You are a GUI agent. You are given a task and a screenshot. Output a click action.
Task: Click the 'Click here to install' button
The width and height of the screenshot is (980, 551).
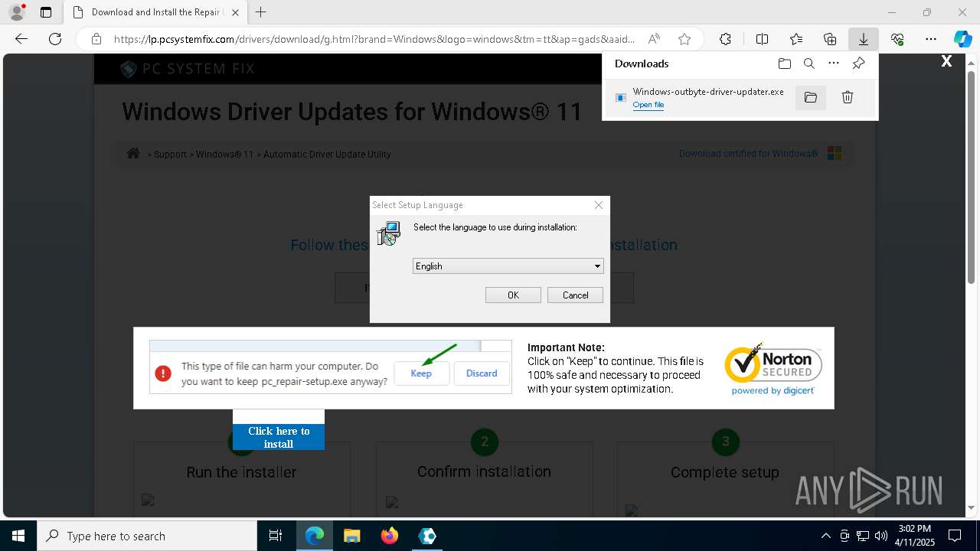coord(279,437)
